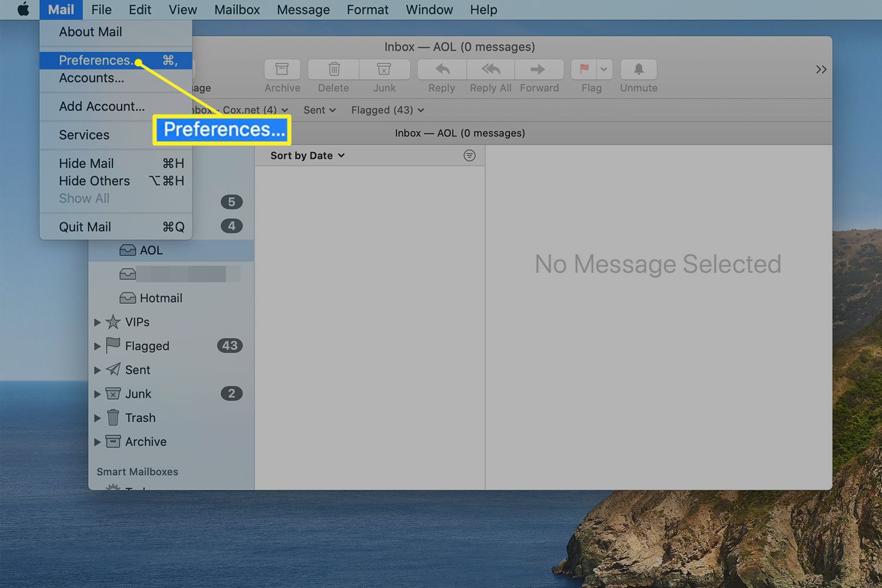Click the Archive toolbar icon
Screen dimensions: 882x588
click(x=282, y=69)
